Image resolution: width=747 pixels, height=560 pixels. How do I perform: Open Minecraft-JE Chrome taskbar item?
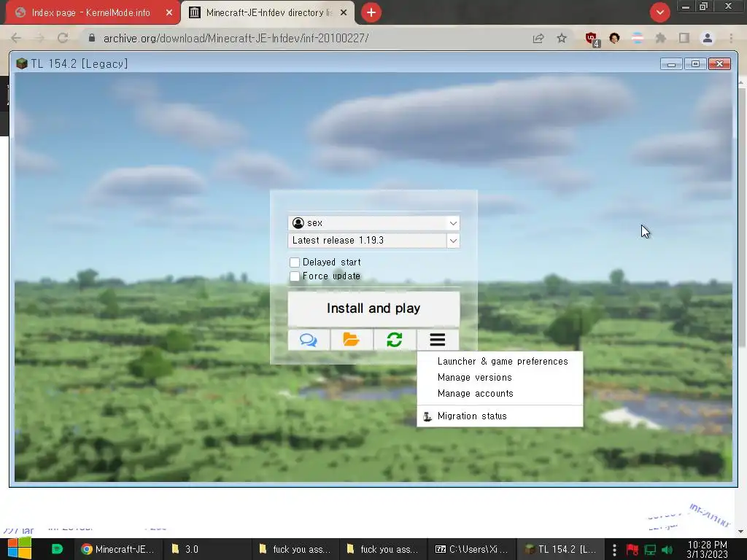tap(117, 550)
